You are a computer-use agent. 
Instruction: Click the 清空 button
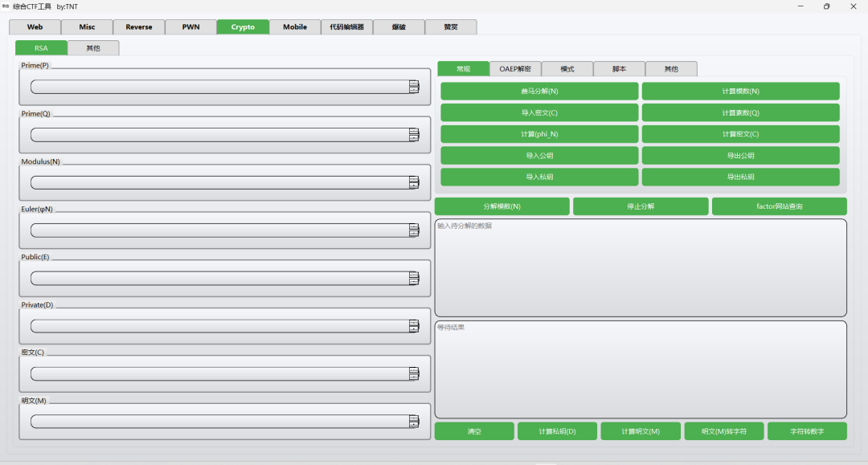point(474,431)
